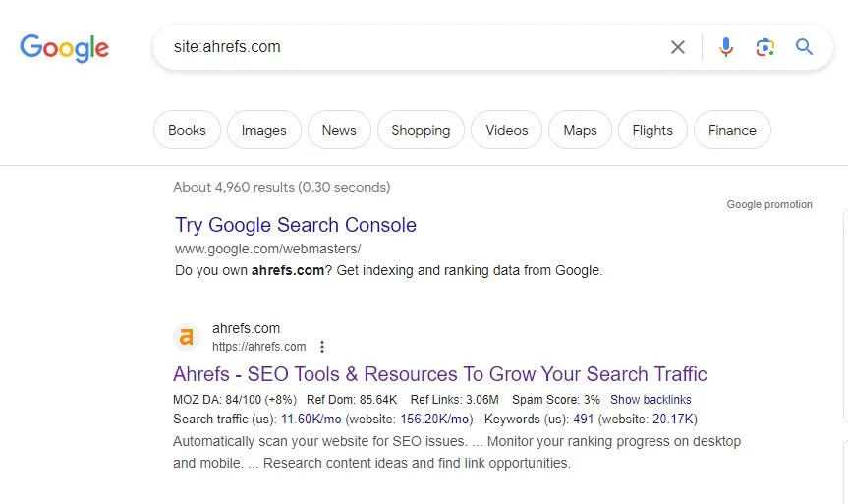Screen dimensions: 848x504
Task: Switch to the Books filter tab
Action: tap(187, 130)
